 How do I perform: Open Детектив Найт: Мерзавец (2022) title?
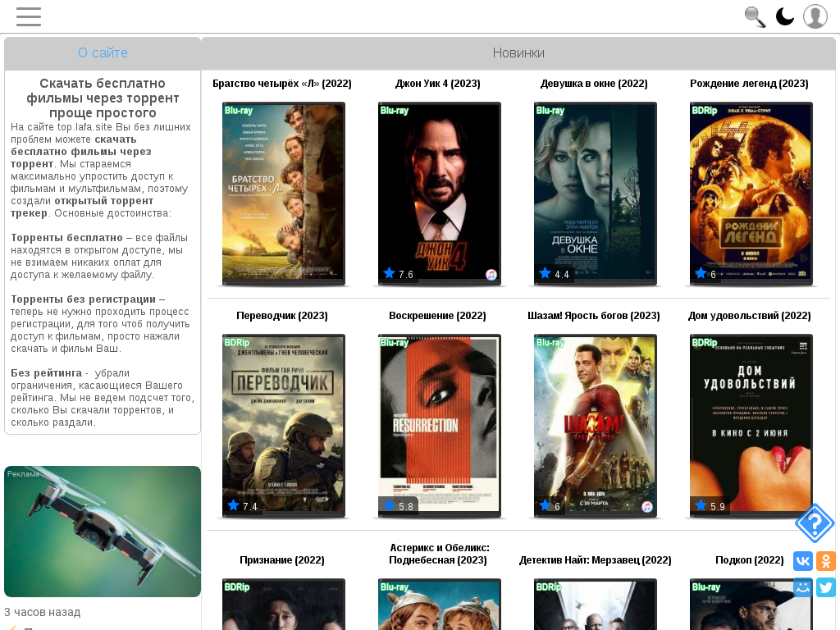(595, 559)
